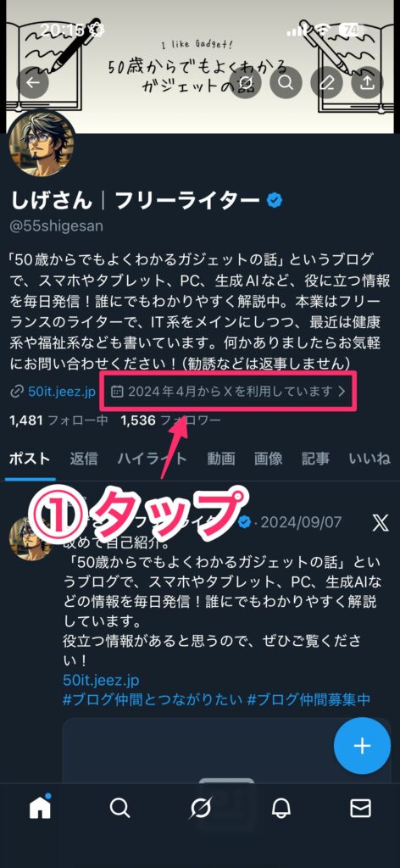This screenshot has width=400, height=868.
Task: Switch to the ハイライト tab
Action: [153, 459]
